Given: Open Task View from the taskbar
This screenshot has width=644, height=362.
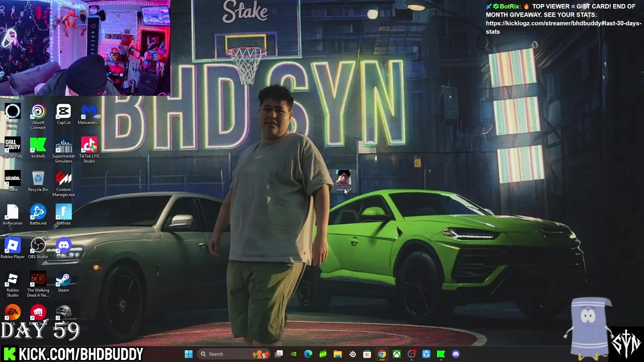Looking at the screenshot, I should (279, 354).
